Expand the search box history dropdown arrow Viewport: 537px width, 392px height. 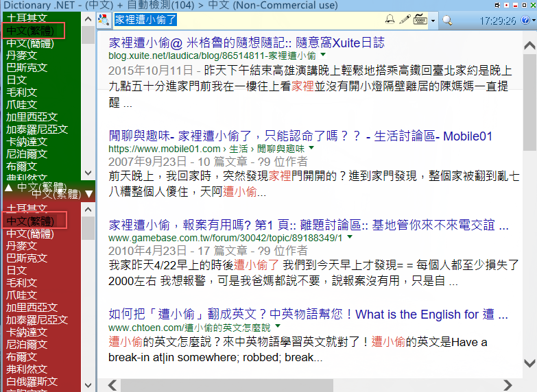433,21
